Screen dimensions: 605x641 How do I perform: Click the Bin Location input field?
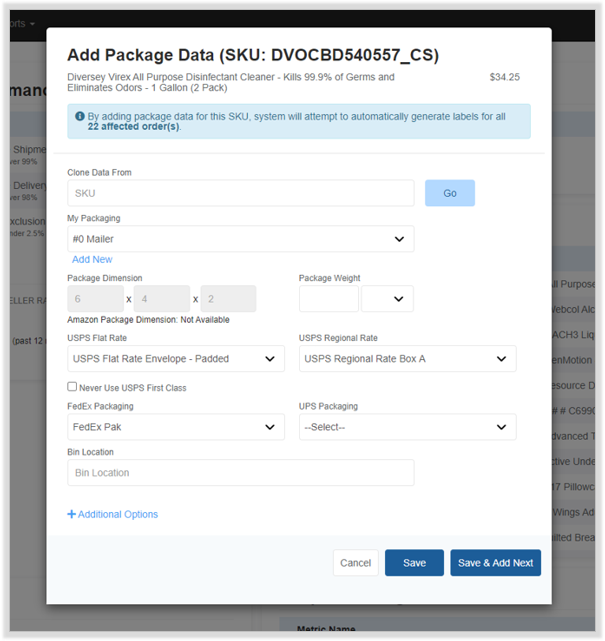pyautogui.click(x=241, y=473)
